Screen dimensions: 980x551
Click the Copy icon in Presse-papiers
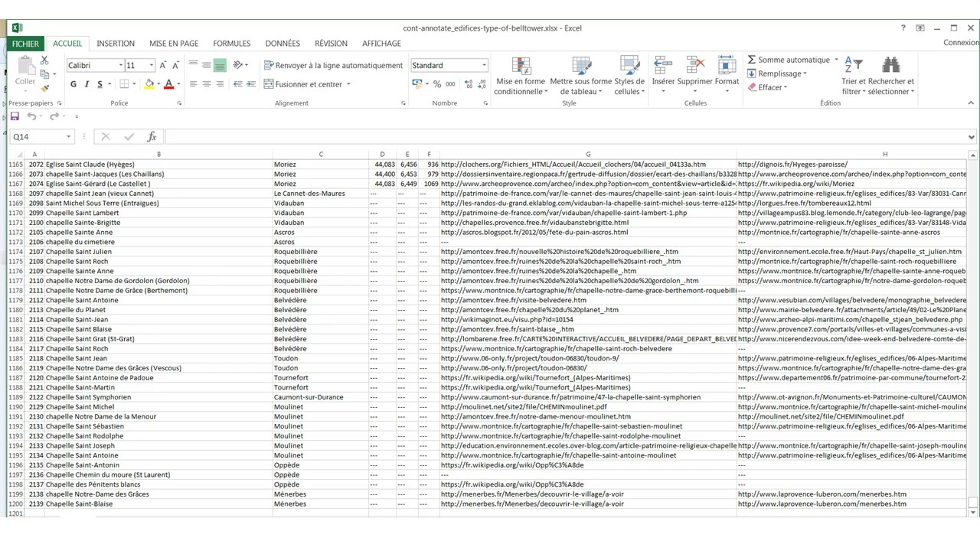coord(44,74)
